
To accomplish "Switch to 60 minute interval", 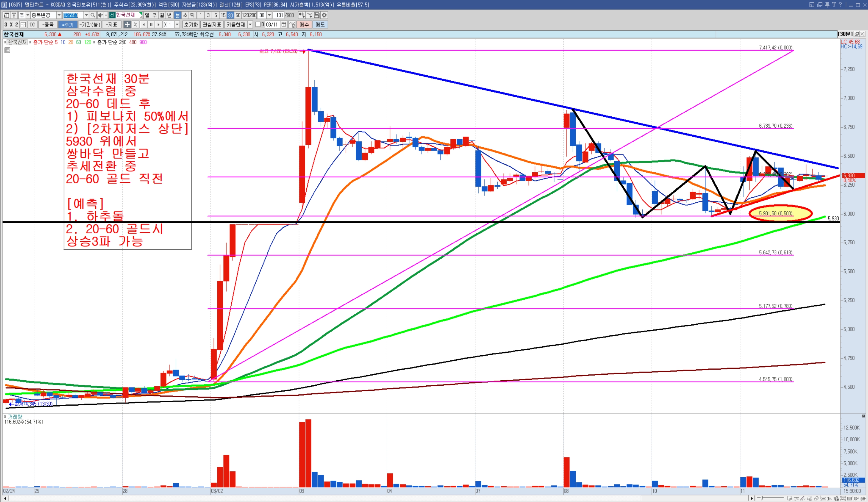I will pyautogui.click(x=238, y=15).
